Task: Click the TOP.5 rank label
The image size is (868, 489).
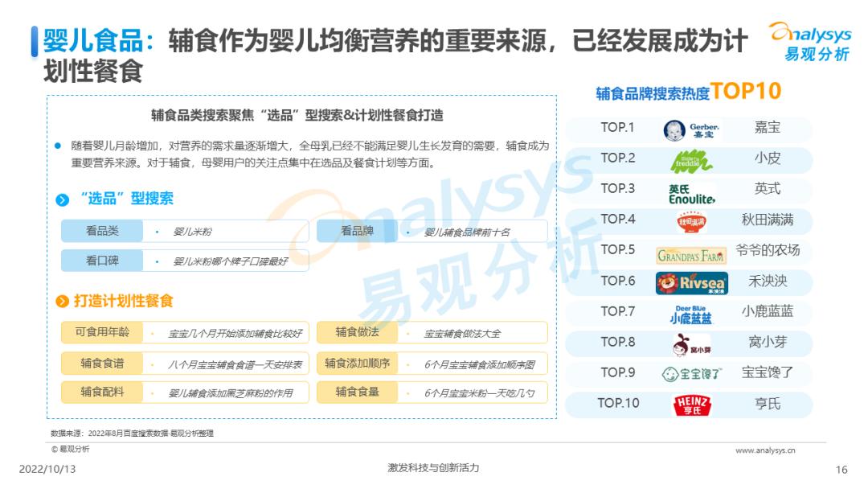Action: coord(618,250)
